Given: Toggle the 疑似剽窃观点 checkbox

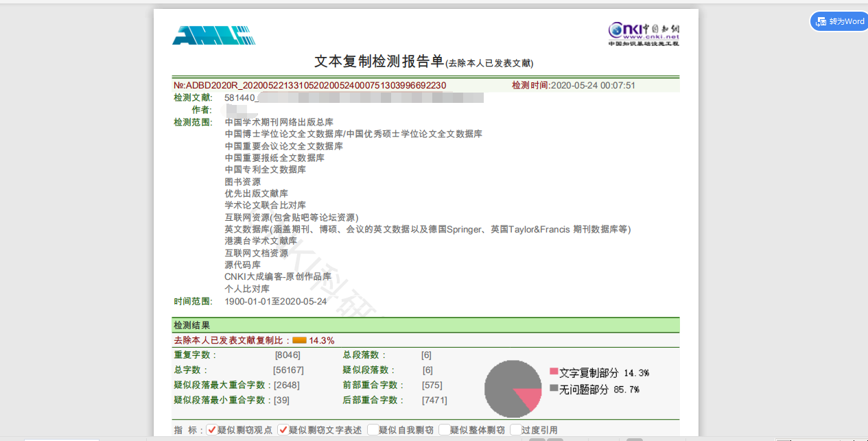Looking at the screenshot, I should (212, 430).
